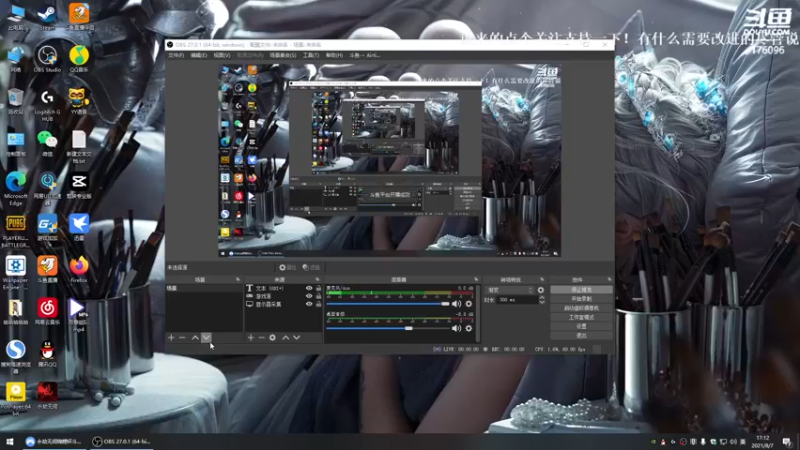Pop out the Audio Mixer dock panel
The height and width of the screenshot is (450, 800).
coord(476,280)
